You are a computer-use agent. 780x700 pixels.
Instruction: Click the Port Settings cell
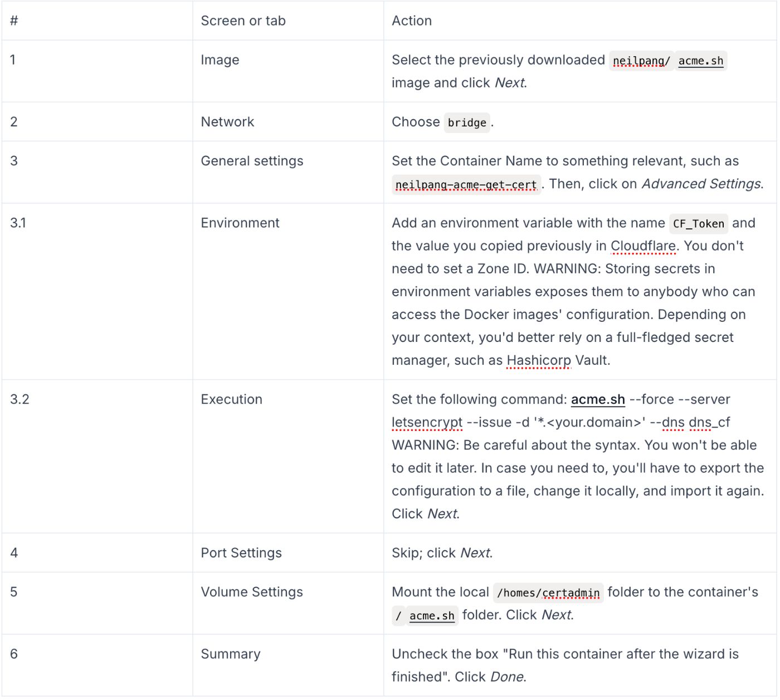point(241,553)
